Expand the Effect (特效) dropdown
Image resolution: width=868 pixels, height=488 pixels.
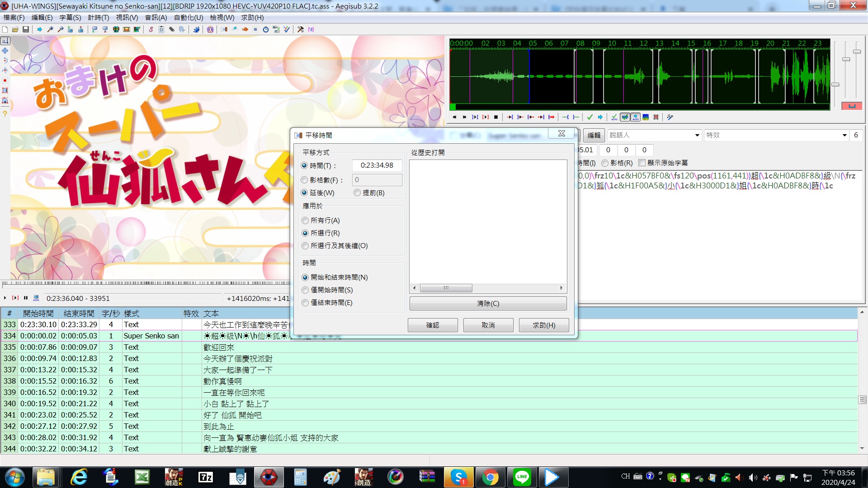(844, 135)
